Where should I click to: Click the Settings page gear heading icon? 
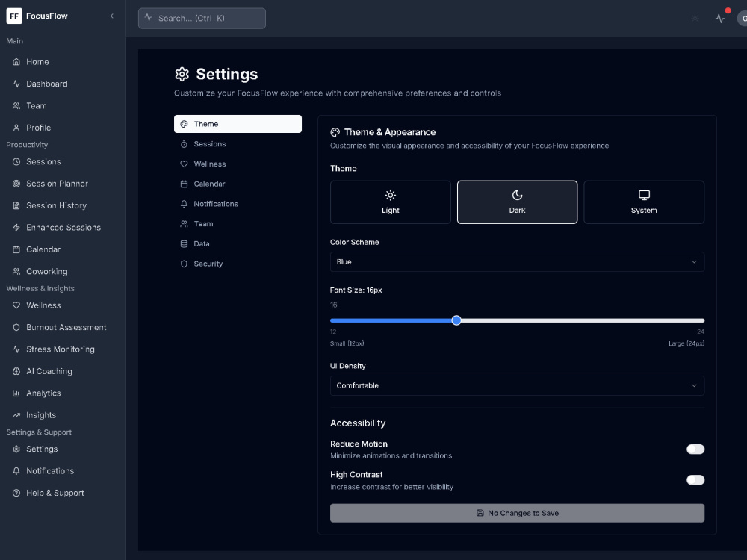[x=182, y=74]
